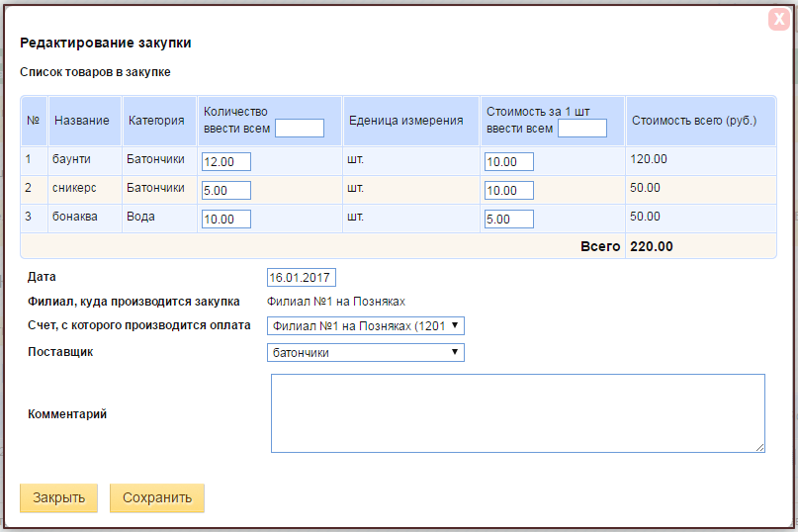Click the 'Комментарий' label
Viewport: 798px width, 532px height.
(x=67, y=414)
